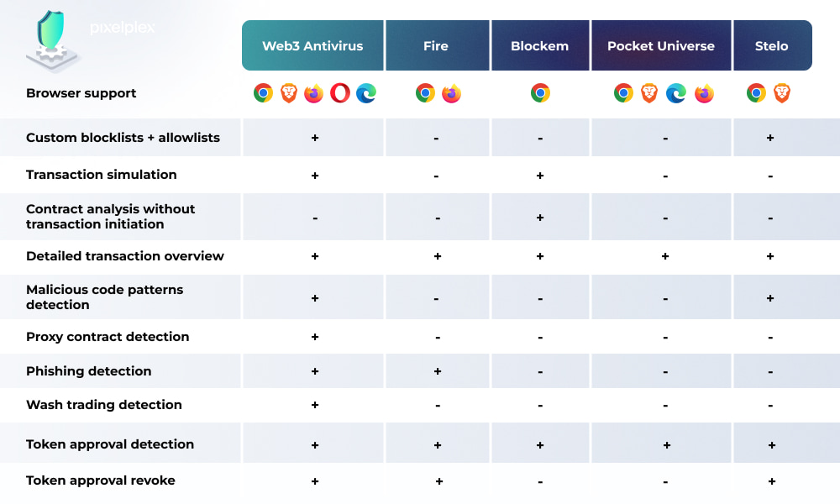Click Pocket Universe minus for Wash trading detection
Viewport: 840px width, 504px height.
665,406
